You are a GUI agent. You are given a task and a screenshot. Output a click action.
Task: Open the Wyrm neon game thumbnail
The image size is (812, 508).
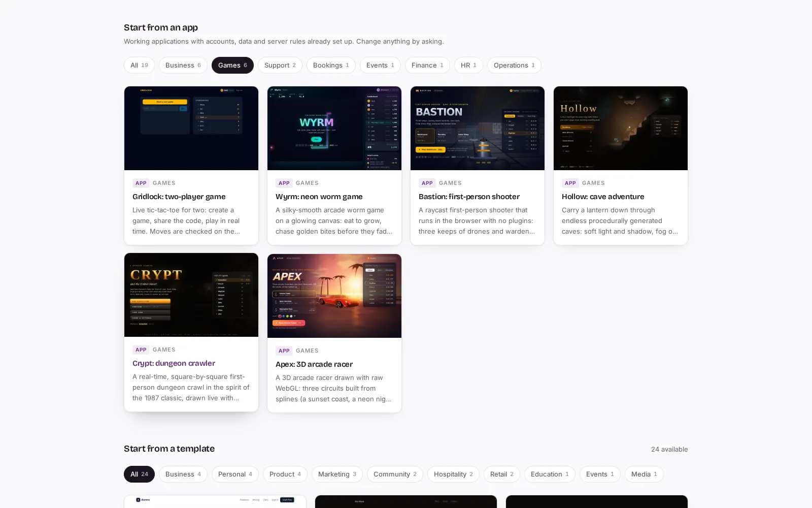tap(334, 128)
